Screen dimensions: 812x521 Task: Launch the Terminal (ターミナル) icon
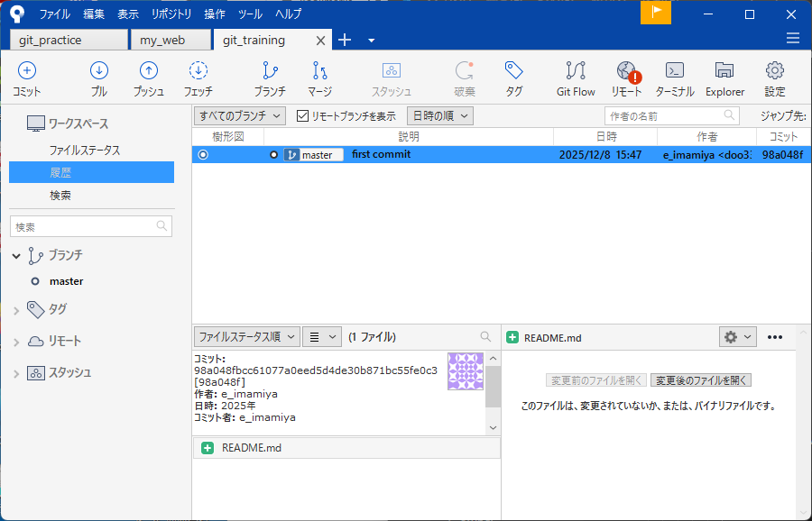click(x=674, y=78)
